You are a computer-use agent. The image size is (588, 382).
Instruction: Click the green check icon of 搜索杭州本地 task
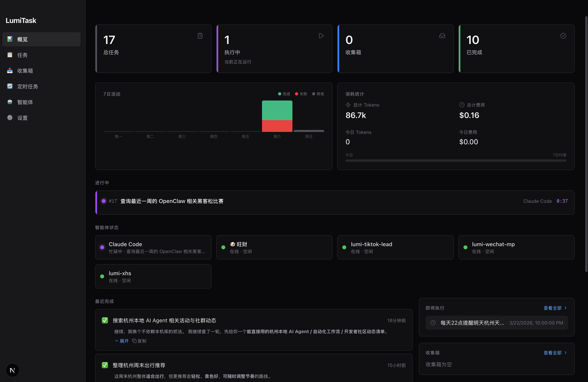105,321
